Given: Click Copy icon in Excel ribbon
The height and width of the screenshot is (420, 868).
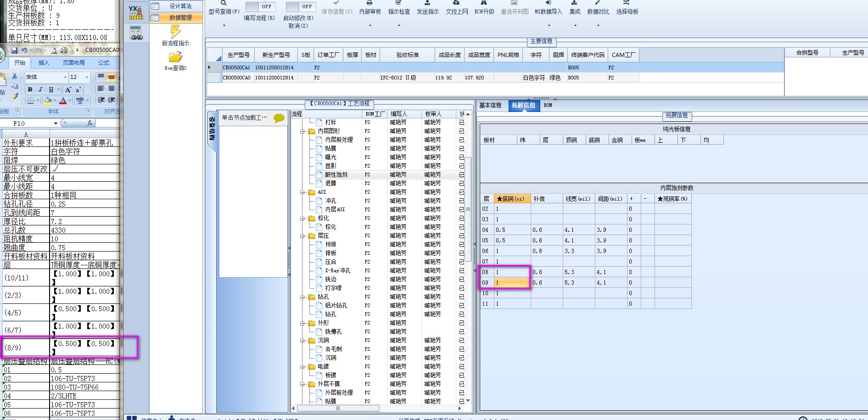Looking at the screenshot, I should point(15,86).
